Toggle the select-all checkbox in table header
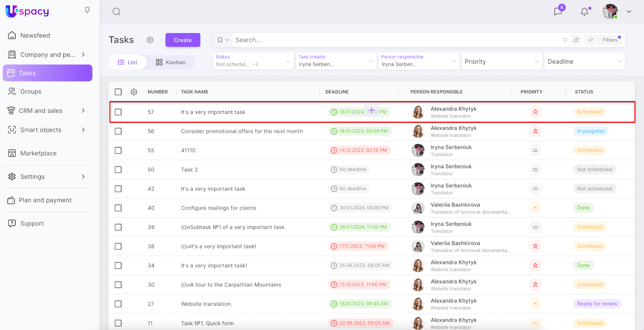 point(118,92)
